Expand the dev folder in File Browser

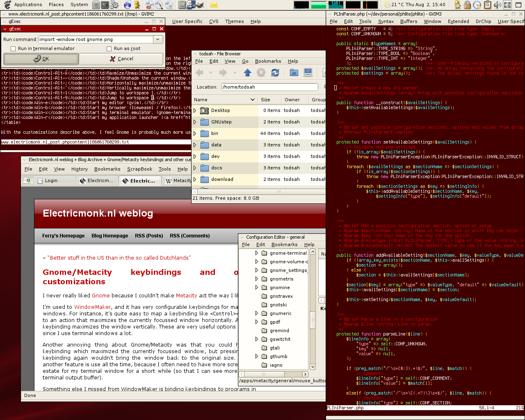[195, 156]
